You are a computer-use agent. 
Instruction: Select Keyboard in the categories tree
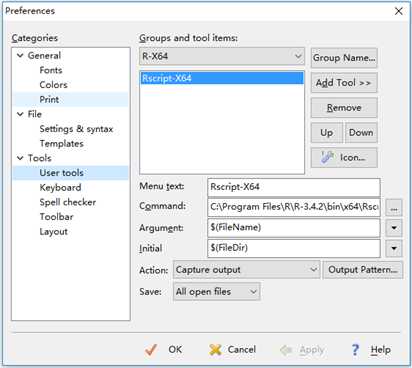60,187
